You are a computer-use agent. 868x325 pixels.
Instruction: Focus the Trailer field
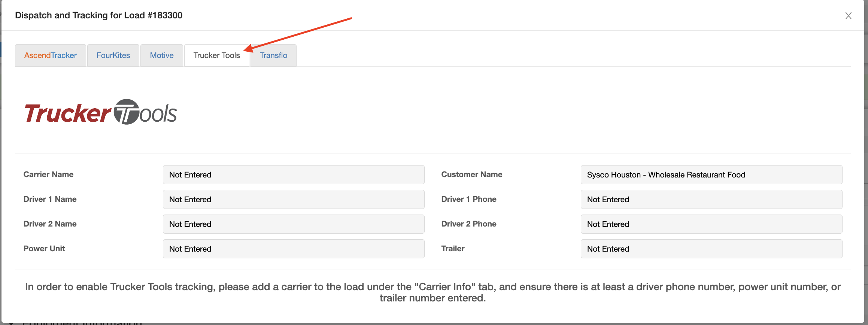(711, 249)
